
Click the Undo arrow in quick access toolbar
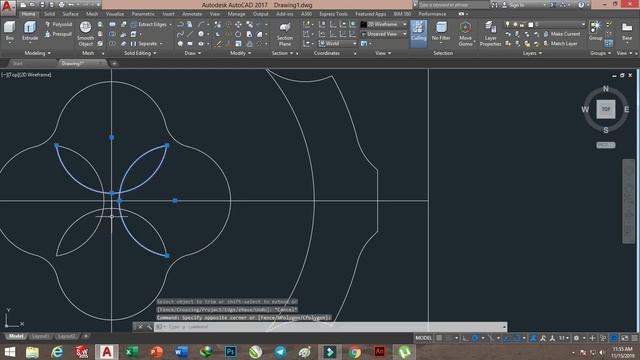[71, 5]
